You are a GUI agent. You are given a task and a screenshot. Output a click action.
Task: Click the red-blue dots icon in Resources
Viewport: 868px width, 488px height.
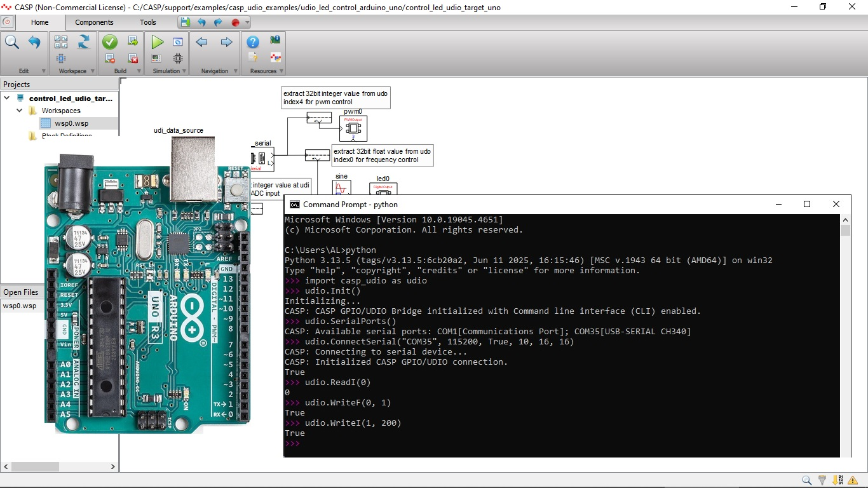(275, 58)
